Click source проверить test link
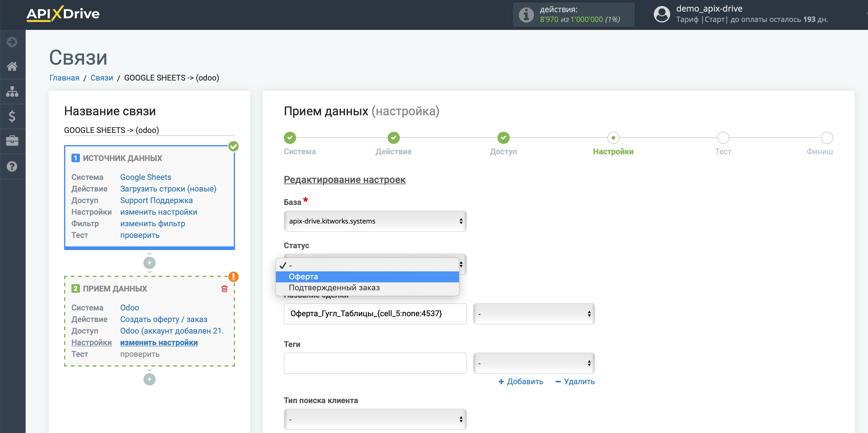Screen dimensions: 868x433 140,235
